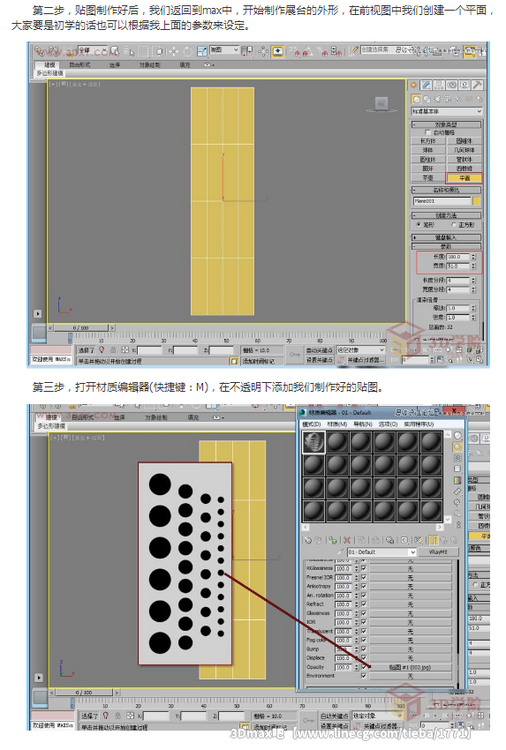
Task: Select the Shapes category icon
Action: (x=427, y=99)
